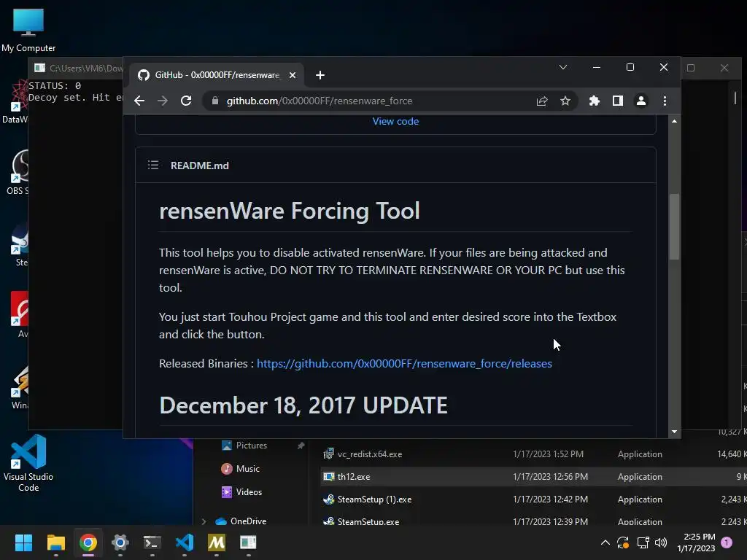Open the tab search dropdown chevron
The height and width of the screenshot is (560, 747).
[563, 67]
